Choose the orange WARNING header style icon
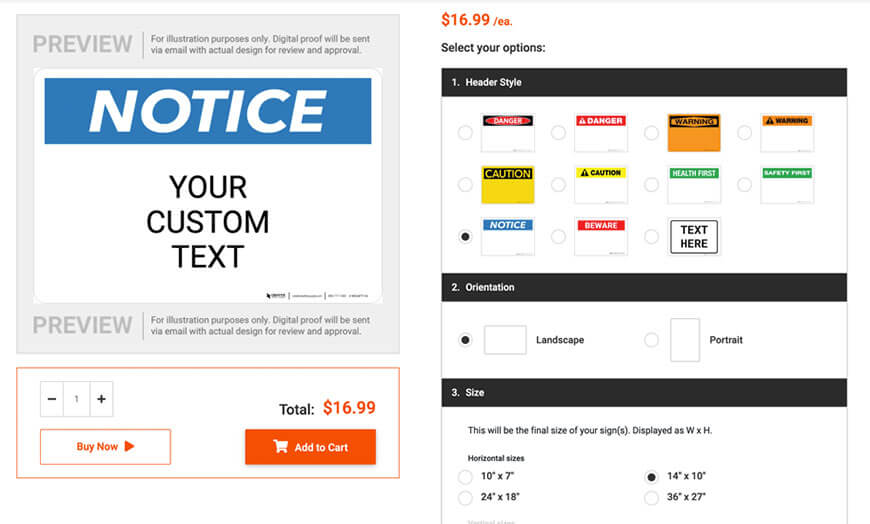 (x=694, y=132)
